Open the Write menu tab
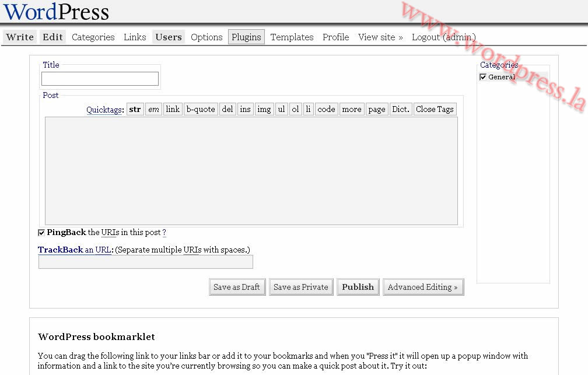Screen dimensions: 588x375 coord(20,37)
